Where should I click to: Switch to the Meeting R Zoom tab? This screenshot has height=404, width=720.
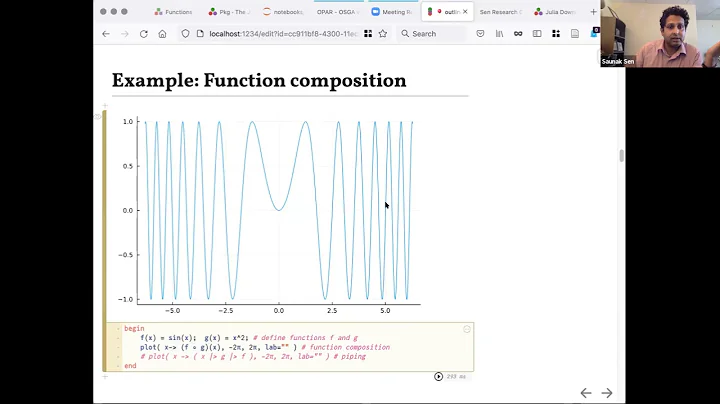[392, 12]
